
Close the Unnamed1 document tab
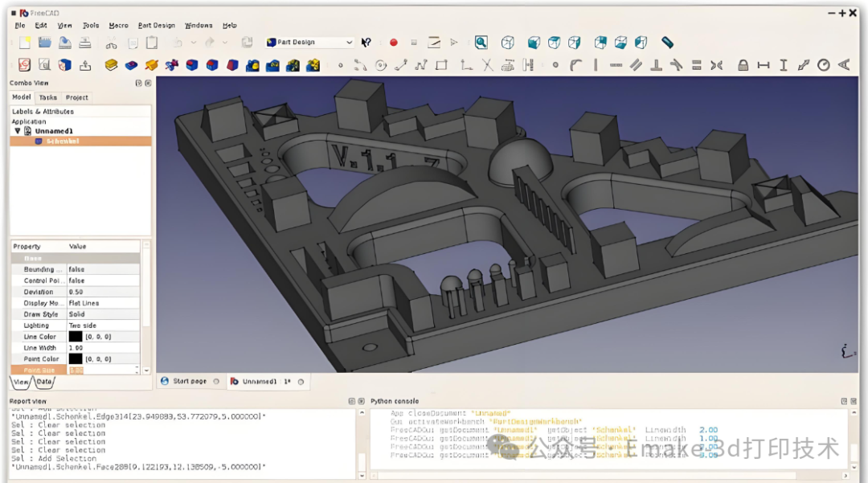click(301, 382)
